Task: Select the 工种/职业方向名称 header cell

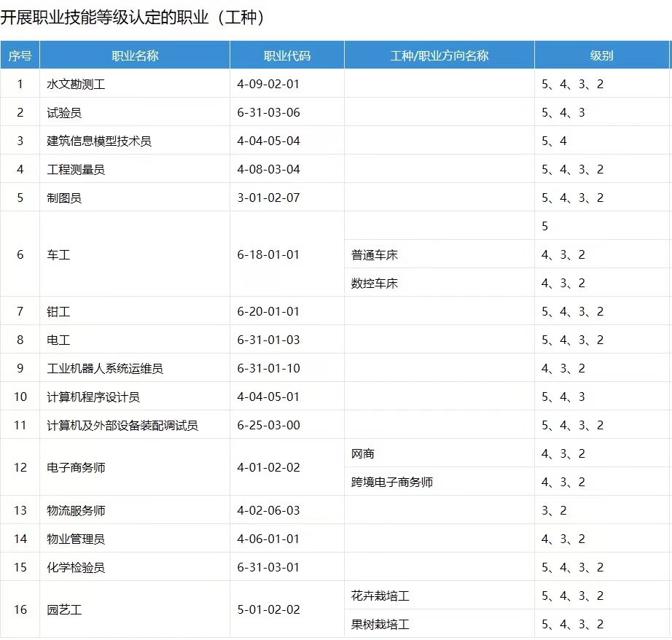Action: coord(439,55)
